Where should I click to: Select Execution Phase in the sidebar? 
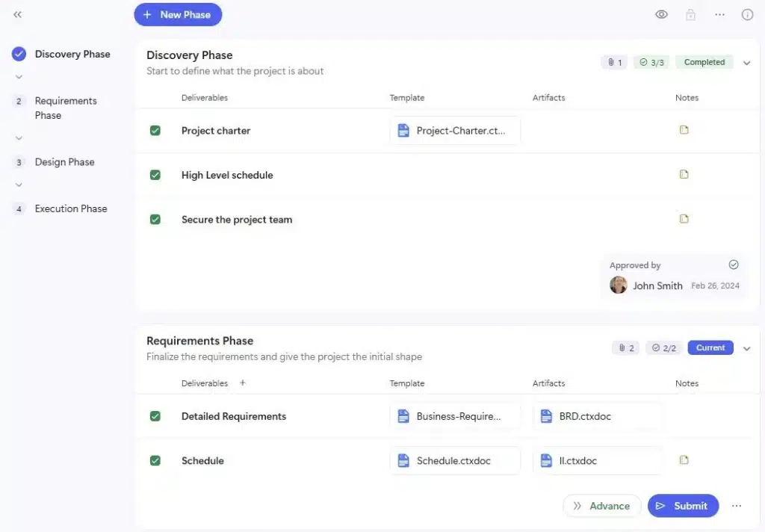70,208
